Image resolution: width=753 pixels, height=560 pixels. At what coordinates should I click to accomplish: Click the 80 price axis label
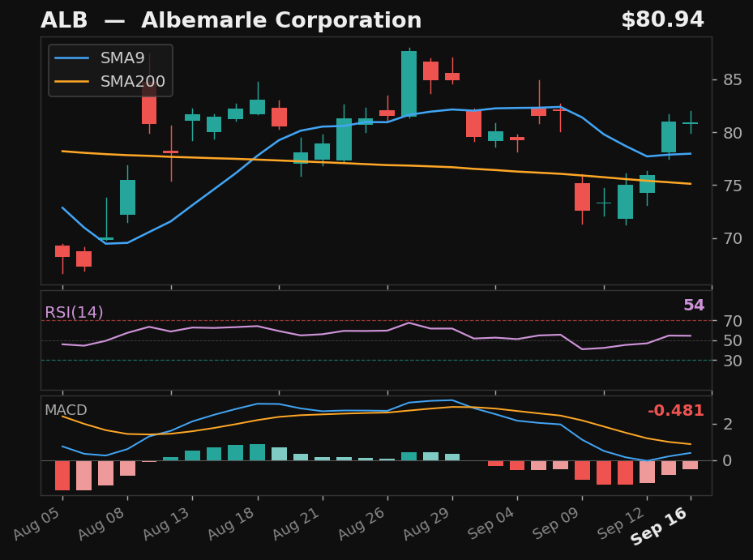coord(733,133)
